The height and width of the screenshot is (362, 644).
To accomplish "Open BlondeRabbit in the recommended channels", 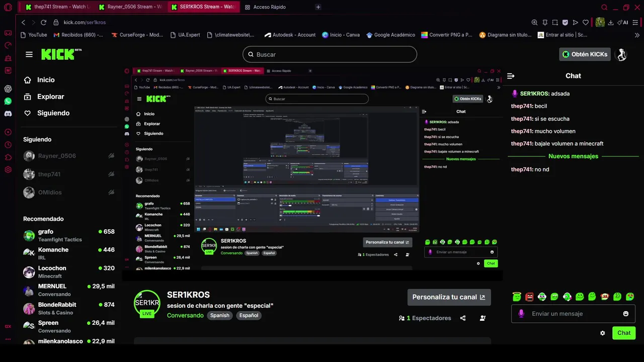I will pos(69,308).
